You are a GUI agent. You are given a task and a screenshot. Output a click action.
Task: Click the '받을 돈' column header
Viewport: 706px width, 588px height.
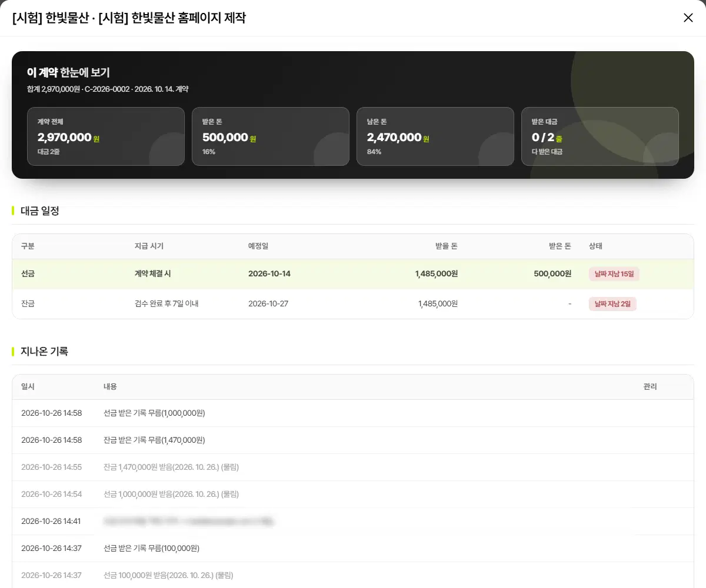(447, 246)
